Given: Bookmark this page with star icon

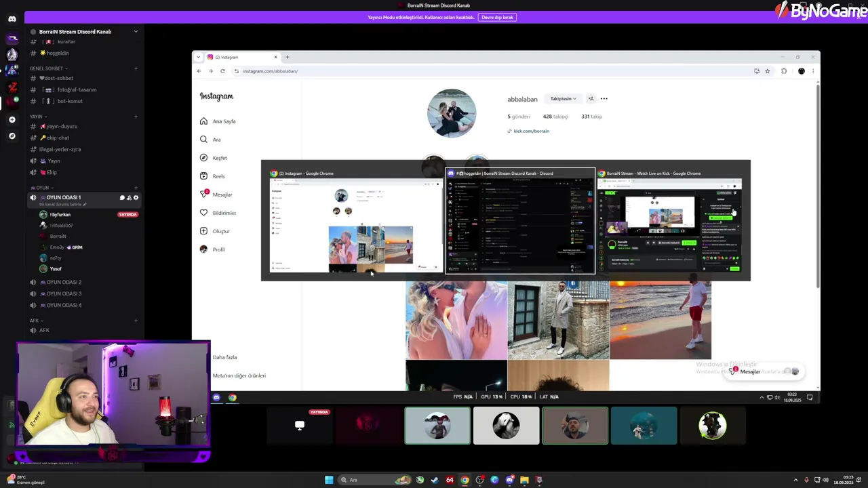Looking at the screenshot, I should pyautogui.click(x=767, y=71).
